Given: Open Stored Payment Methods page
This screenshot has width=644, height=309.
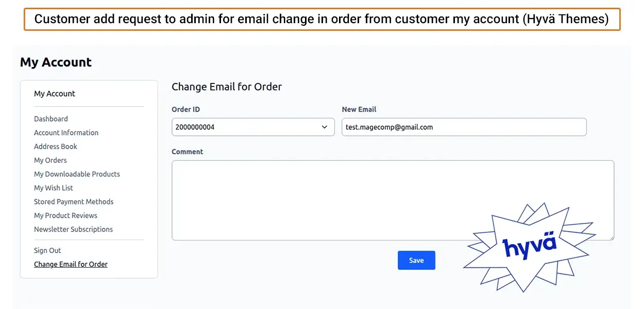Looking at the screenshot, I should click(x=74, y=202).
